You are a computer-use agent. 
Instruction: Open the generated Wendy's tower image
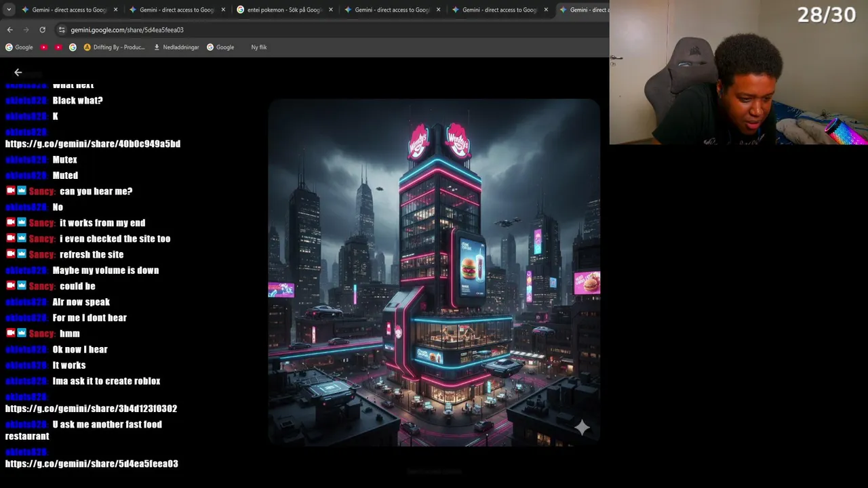coord(434,272)
